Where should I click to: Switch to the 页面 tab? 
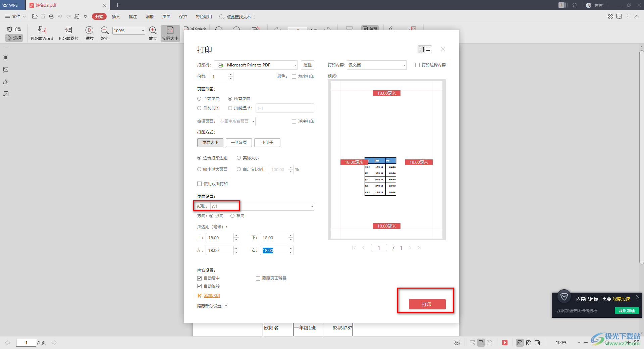(x=166, y=16)
